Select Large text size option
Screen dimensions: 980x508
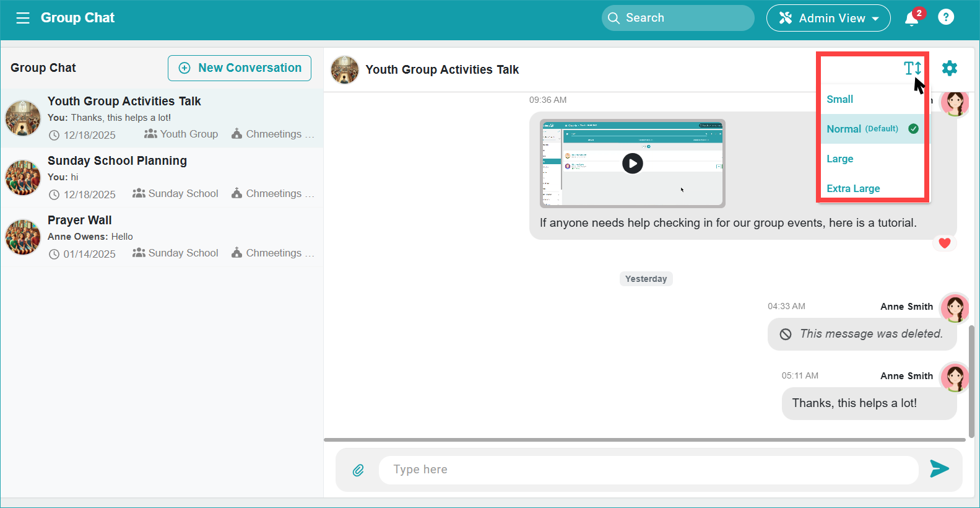pyautogui.click(x=840, y=159)
